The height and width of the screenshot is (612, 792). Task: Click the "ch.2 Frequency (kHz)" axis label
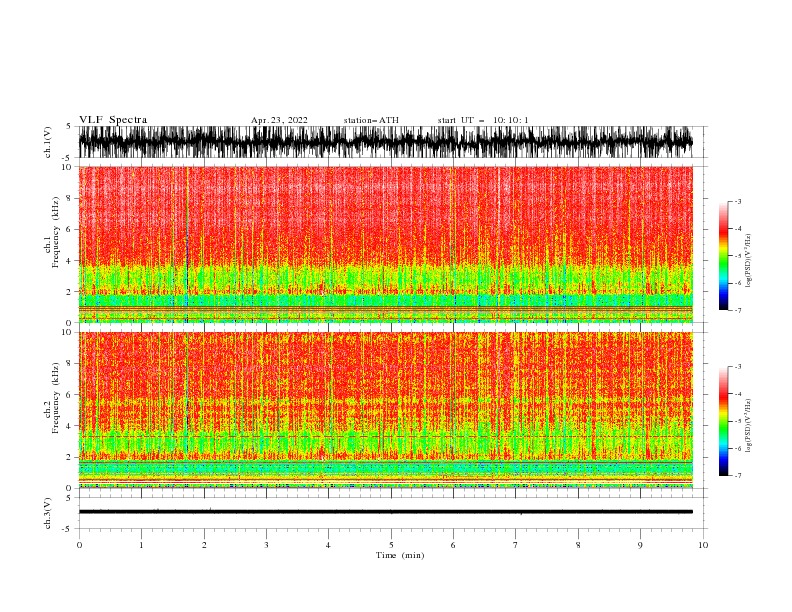pos(52,399)
